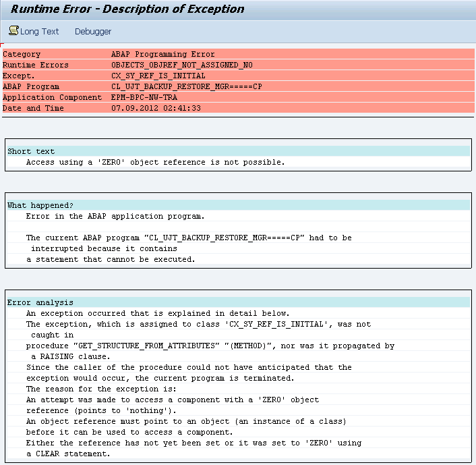Select 'Either the reference has not yet been set' line
The image size is (476, 465).
click(194, 443)
